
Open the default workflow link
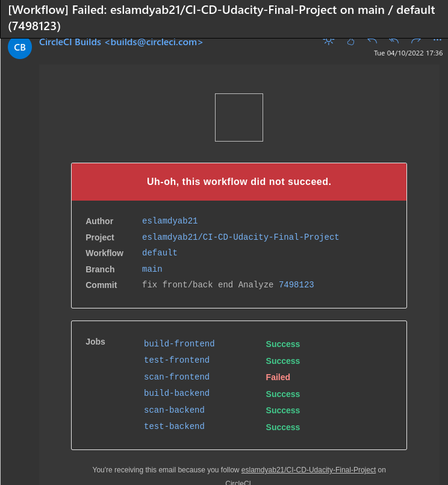click(160, 252)
